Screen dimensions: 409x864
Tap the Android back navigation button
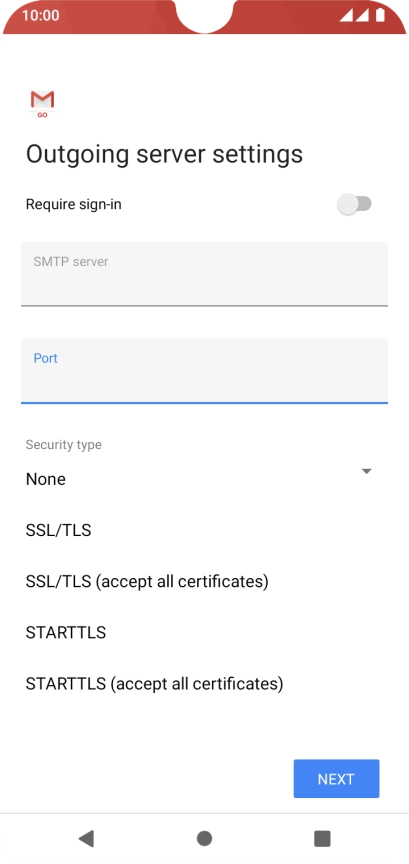click(x=86, y=838)
